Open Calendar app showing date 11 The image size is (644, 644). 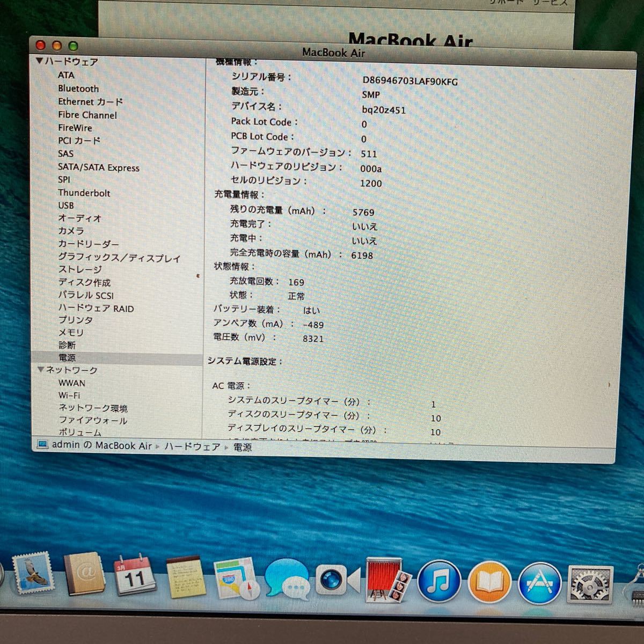click(135, 575)
